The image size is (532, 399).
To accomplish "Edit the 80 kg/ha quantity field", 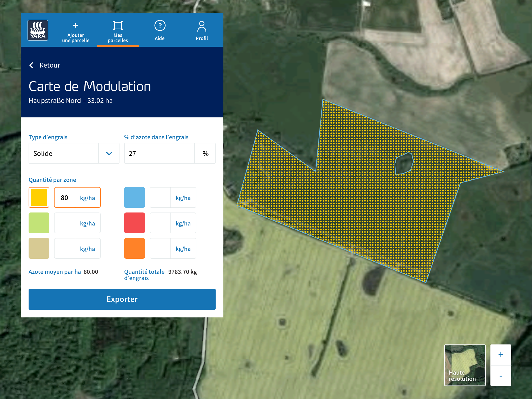I will (x=65, y=197).
